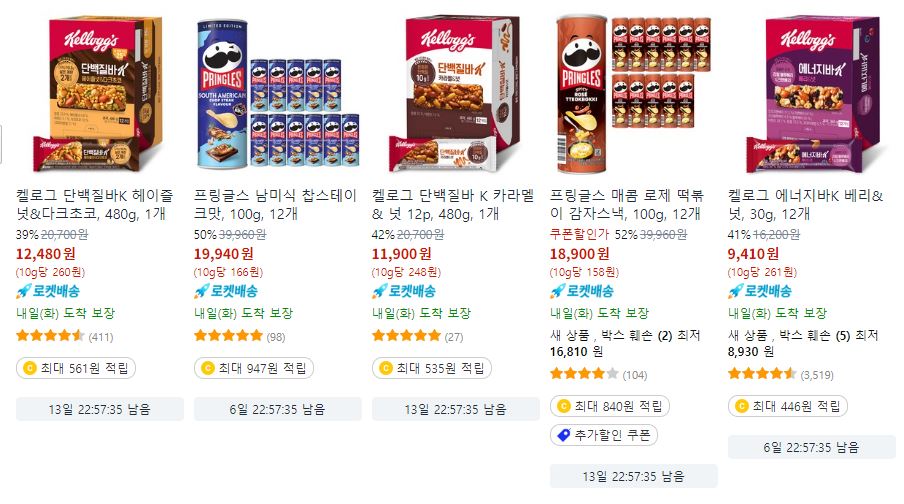Open Kellogg's 카라멜&넛 protein bar image
The height and width of the screenshot is (504, 904).
[x=455, y=94]
